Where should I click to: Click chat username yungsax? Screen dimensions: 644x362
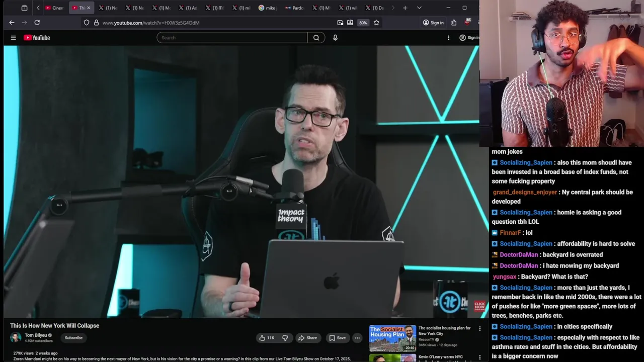point(505,277)
